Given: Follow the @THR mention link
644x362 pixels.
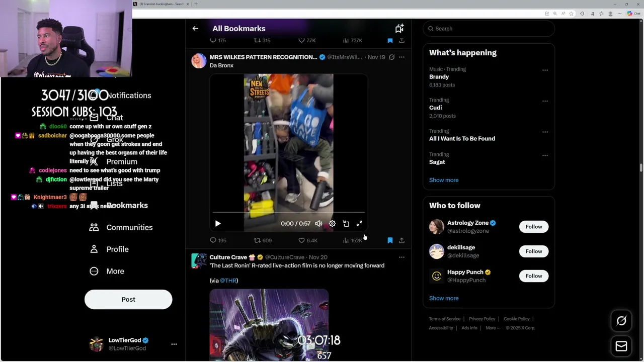Looking at the screenshot, I should pyautogui.click(x=228, y=281).
